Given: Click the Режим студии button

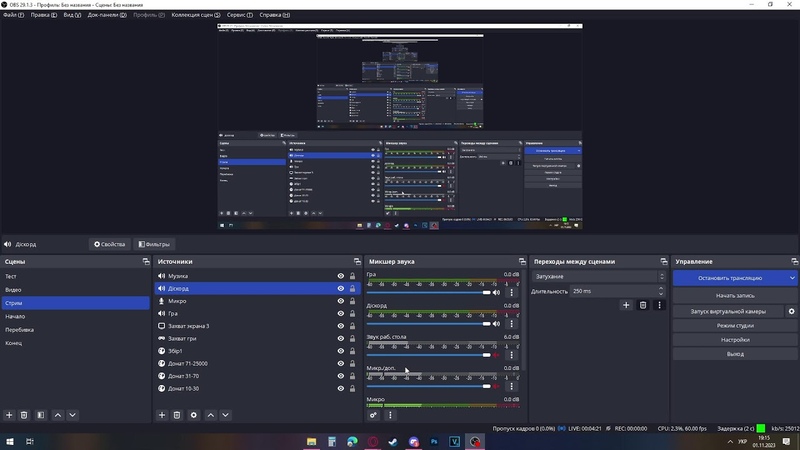Looking at the screenshot, I should tap(734, 325).
